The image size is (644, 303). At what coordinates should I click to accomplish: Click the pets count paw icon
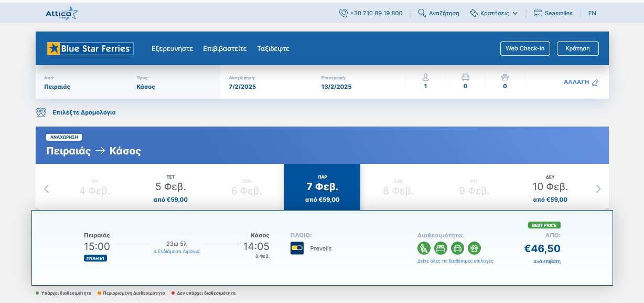pyautogui.click(x=505, y=77)
